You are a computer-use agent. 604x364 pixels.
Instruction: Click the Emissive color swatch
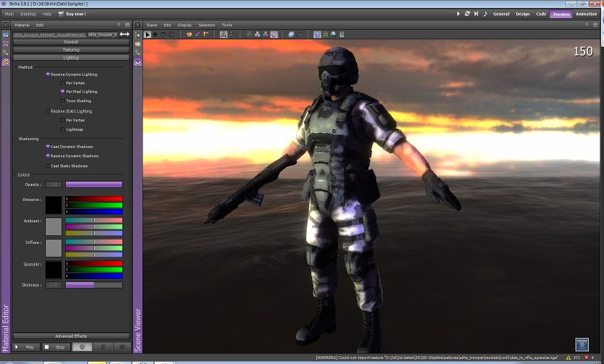click(x=54, y=205)
